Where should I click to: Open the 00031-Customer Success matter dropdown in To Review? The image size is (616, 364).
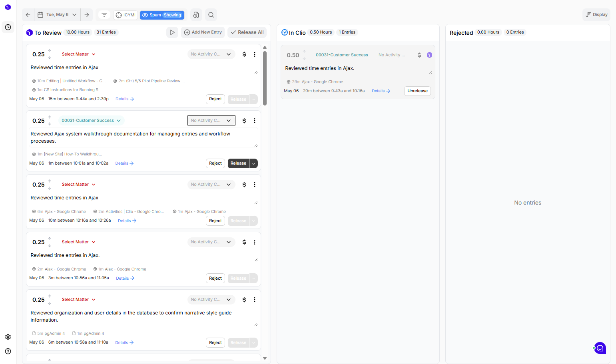(91, 121)
